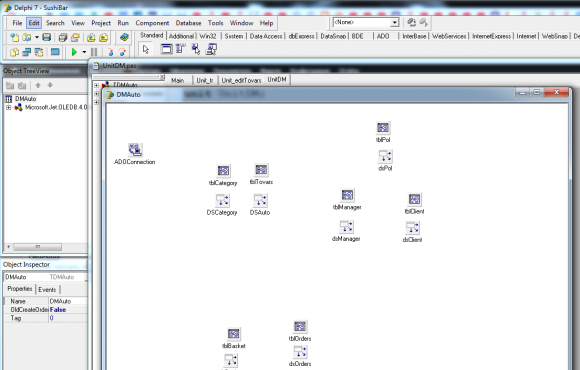
Task: Select the tblOrders table component
Action: click(300, 327)
